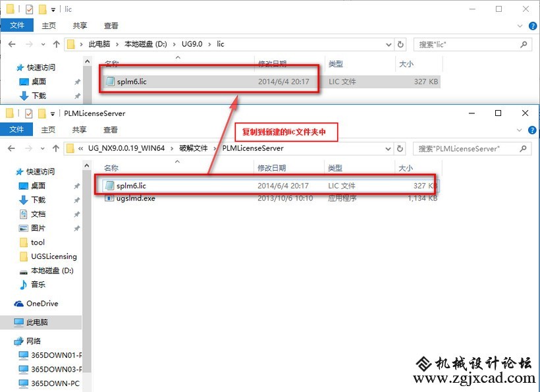The width and height of the screenshot is (540, 392).
Task: Go back in the lic window
Action: tap(12, 44)
